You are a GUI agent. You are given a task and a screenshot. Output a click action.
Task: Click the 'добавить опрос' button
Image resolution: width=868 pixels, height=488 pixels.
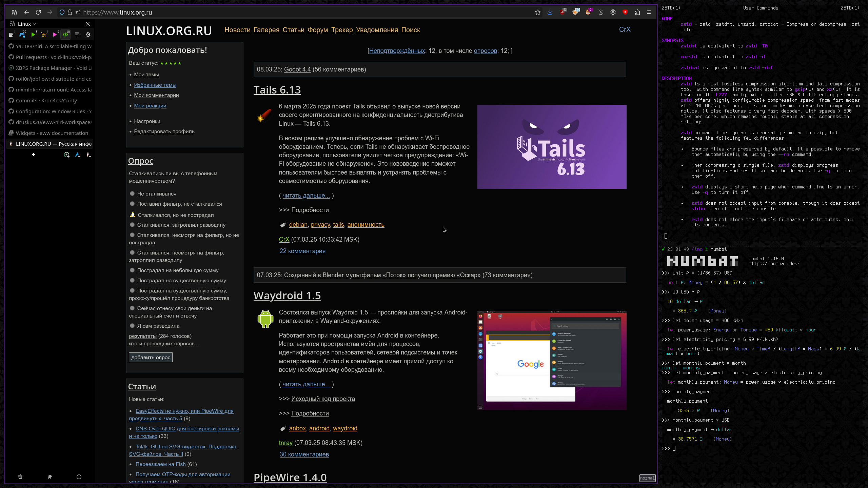pyautogui.click(x=151, y=357)
